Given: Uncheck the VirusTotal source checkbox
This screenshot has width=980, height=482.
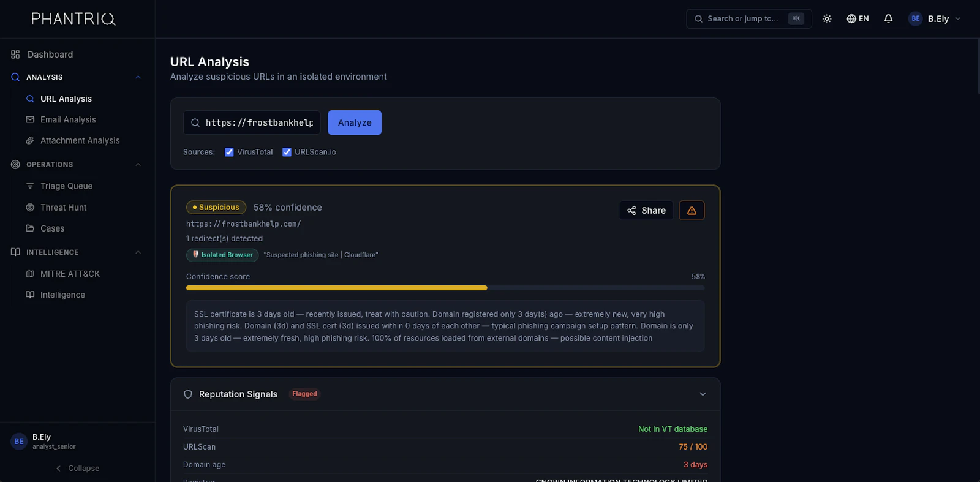Looking at the screenshot, I should click(229, 152).
